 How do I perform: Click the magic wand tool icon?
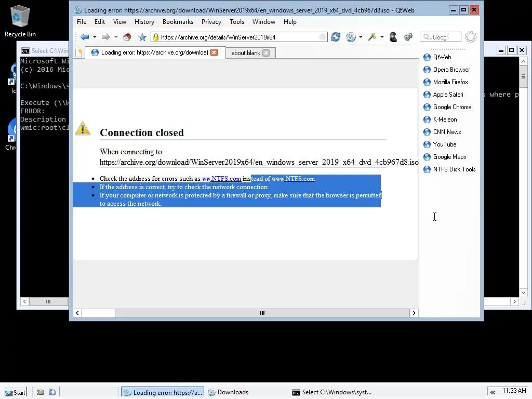(x=372, y=37)
